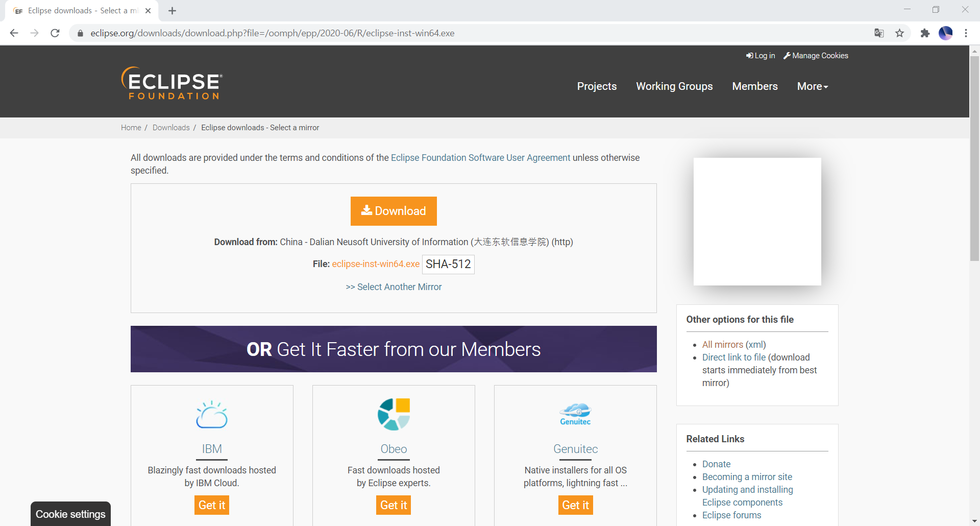Viewport: 980px width, 526px height.
Task: Click the IBM cloud logo
Action: pos(212,414)
